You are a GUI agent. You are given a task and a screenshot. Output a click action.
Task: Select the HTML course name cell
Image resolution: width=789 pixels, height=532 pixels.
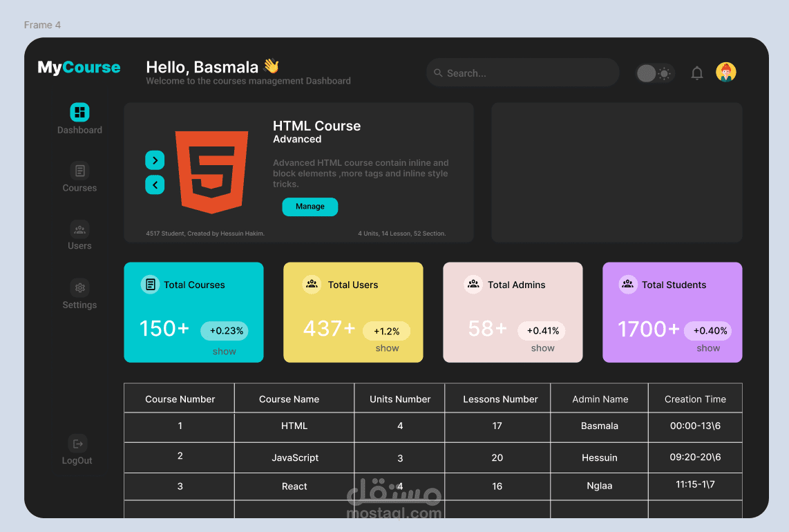tap(294, 427)
